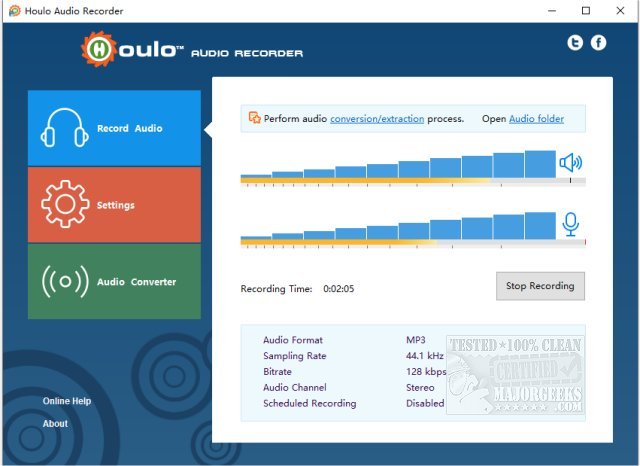This screenshot has width=640, height=466.
Task: Open the Facebook social icon
Action: (x=598, y=42)
